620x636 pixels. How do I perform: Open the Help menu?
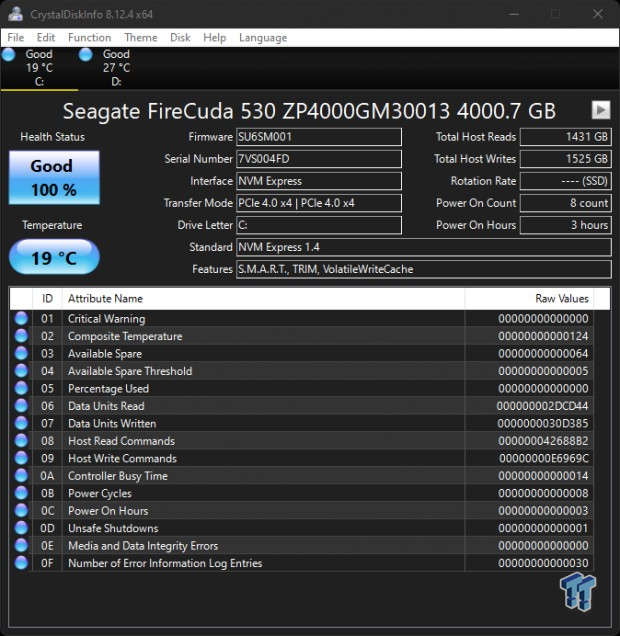click(x=215, y=38)
